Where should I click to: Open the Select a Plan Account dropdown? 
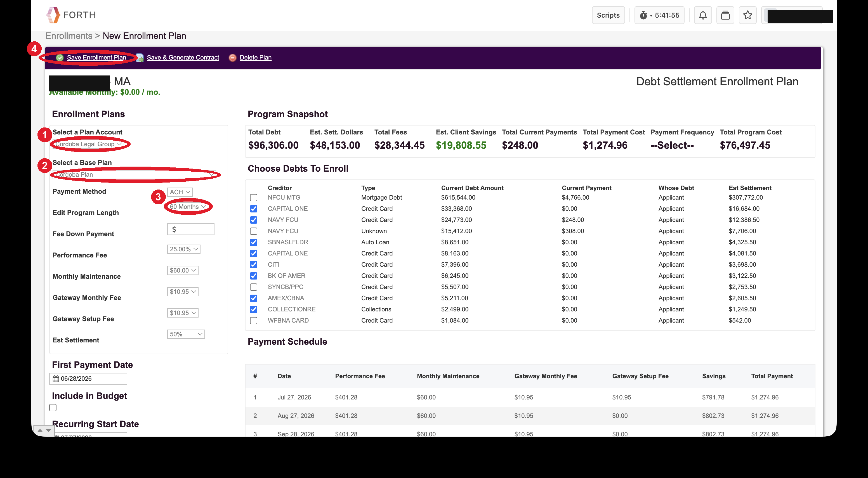pos(88,144)
